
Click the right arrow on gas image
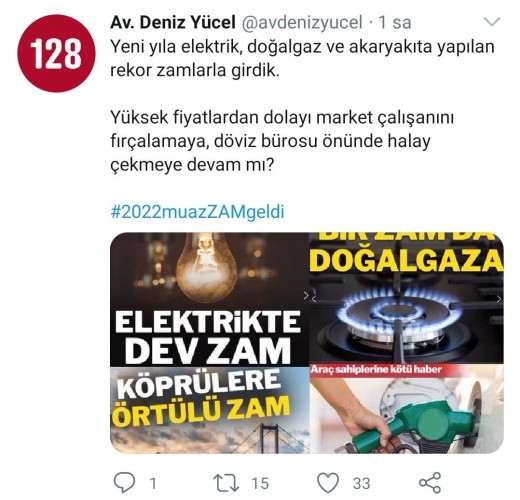coord(499,299)
